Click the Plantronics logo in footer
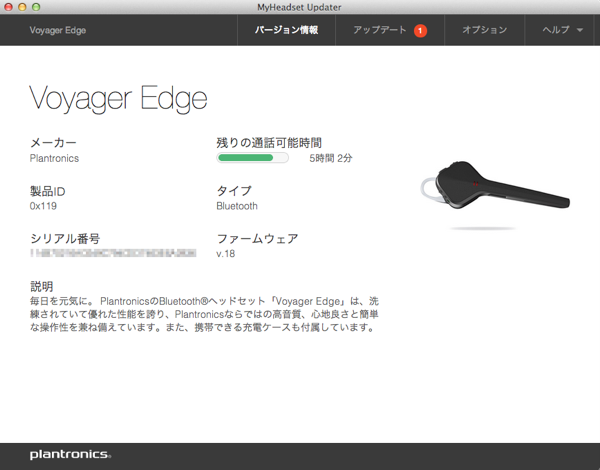600x470 pixels. (70, 454)
